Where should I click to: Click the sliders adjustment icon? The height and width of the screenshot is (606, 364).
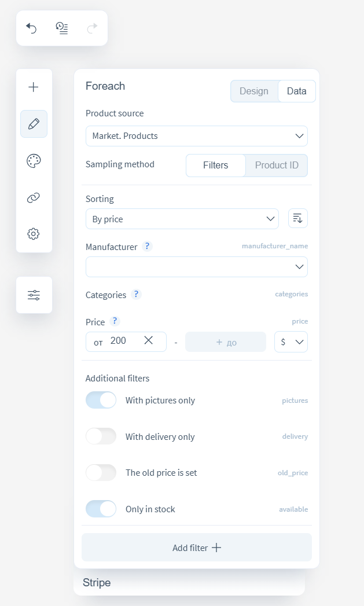[x=34, y=295]
